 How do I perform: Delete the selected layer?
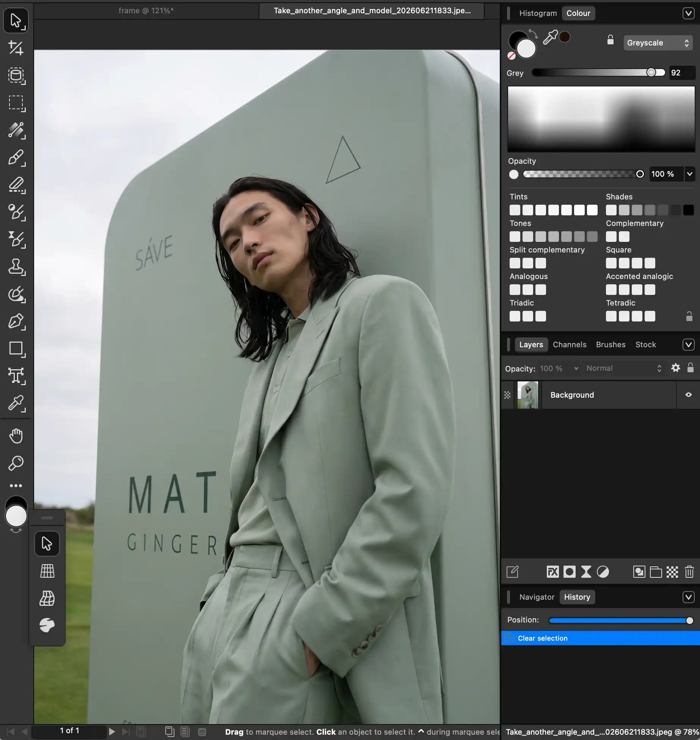click(x=689, y=572)
